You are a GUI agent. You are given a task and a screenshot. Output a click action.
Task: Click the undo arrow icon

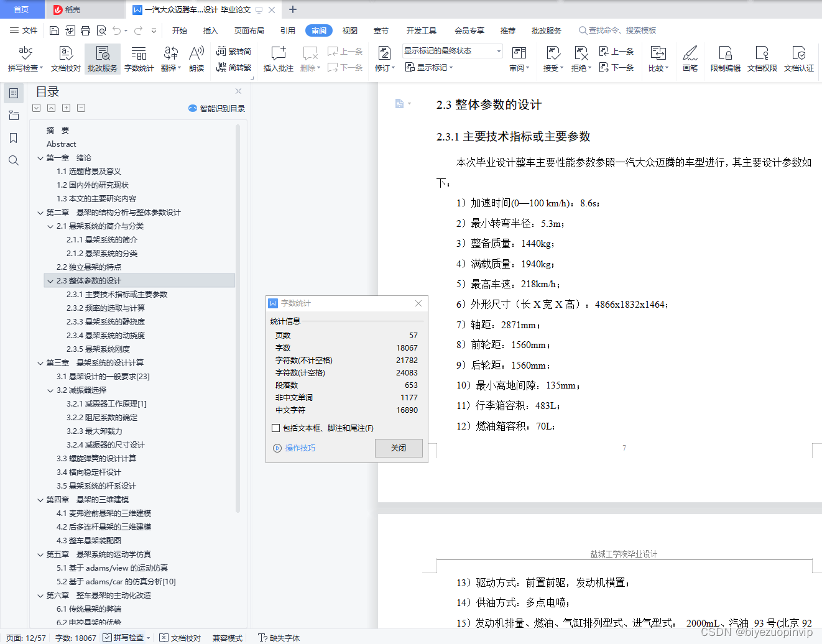coord(117,30)
